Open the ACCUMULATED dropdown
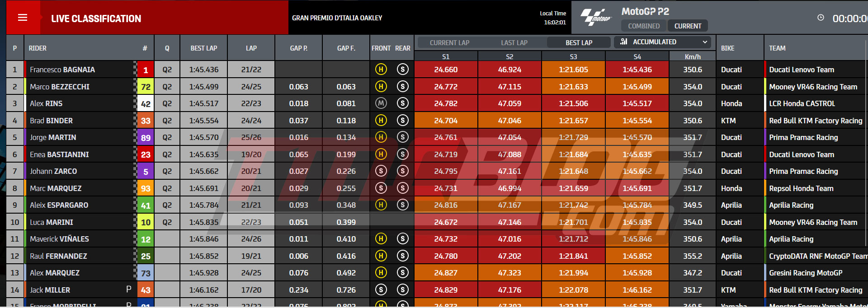Screen dimensions: 868x308 click(x=662, y=42)
